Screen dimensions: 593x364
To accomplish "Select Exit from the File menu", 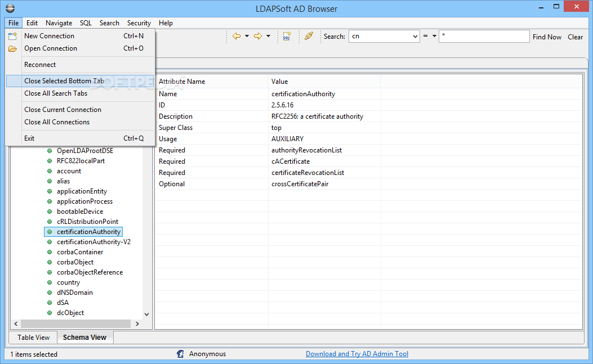I will pos(81,138).
